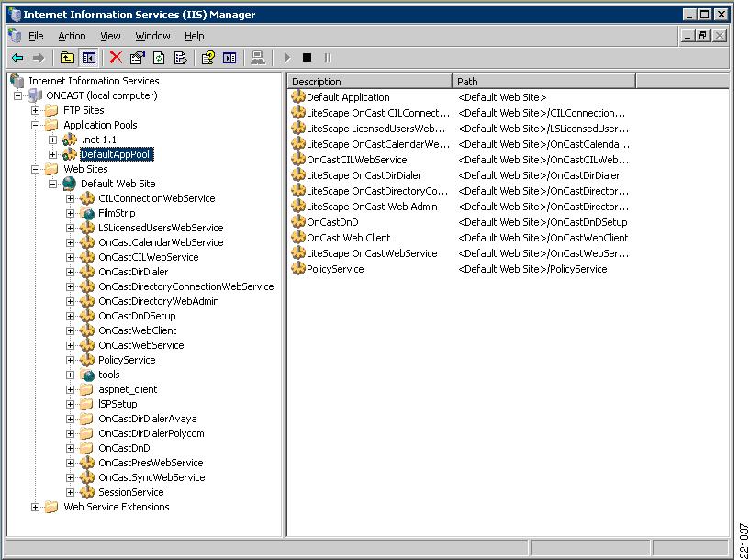Expand the OnCastWebClient node
Image resolution: width=750 pixels, height=560 pixels.
71,330
